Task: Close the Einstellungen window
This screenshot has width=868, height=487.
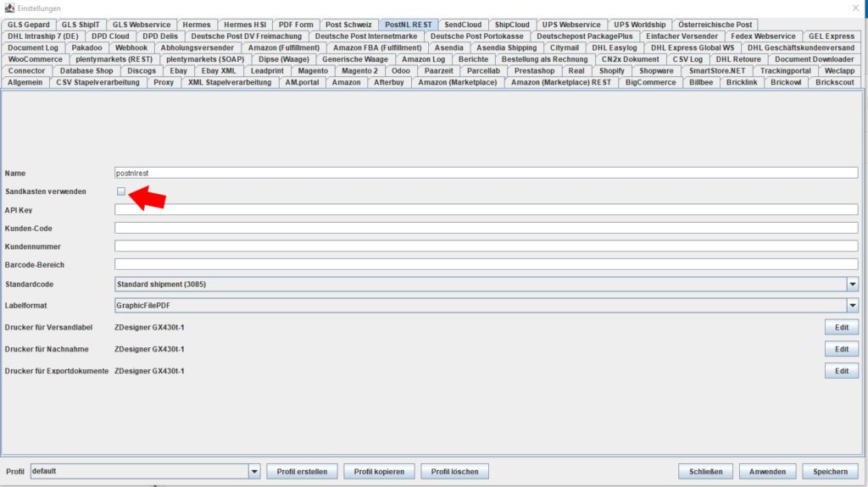Action: (856, 8)
